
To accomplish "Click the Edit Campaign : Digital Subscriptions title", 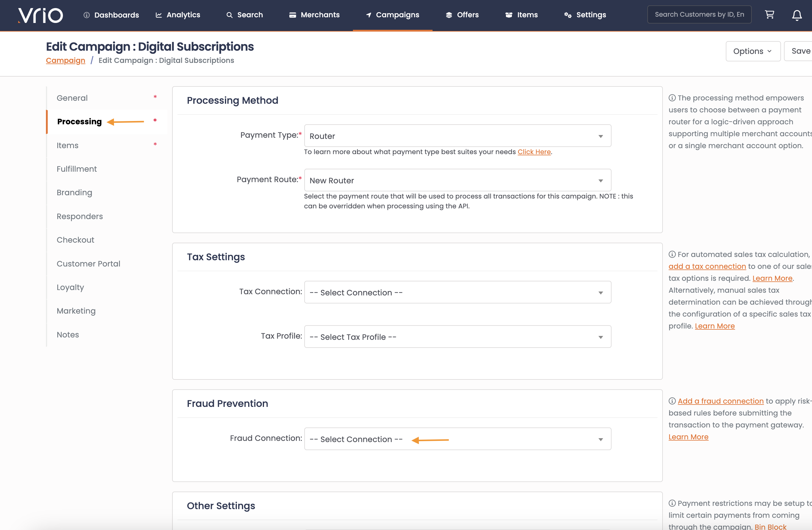I will (x=150, y=47).
